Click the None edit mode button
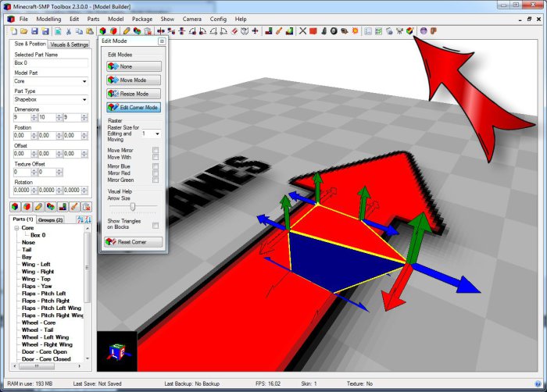547x392 pixels. (x=134, y=66)
